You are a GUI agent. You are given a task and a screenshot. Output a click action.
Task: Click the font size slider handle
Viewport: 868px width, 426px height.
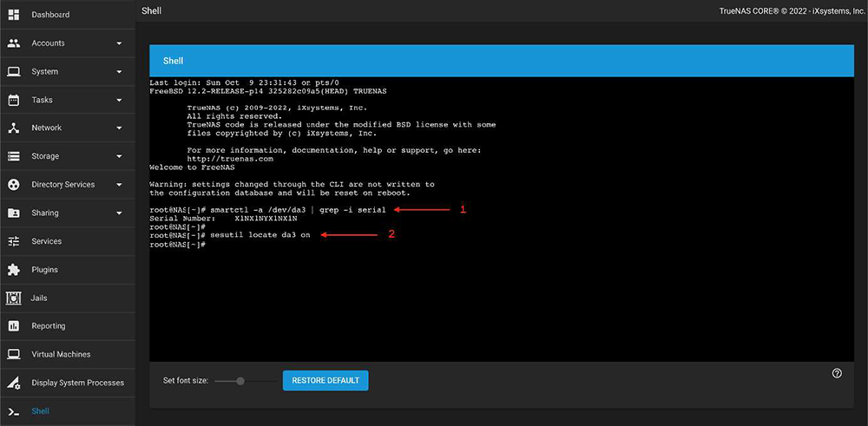point(240,381)
